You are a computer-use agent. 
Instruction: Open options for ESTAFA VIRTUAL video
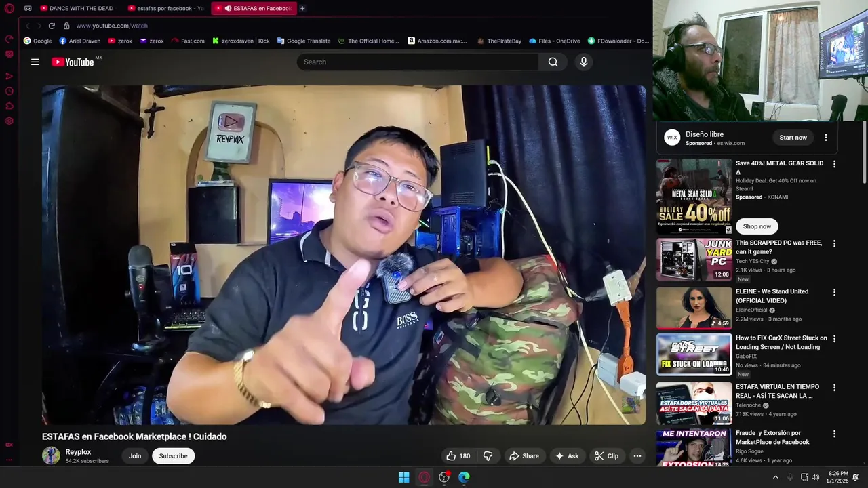pyautogui.click(x=835, y=388)
